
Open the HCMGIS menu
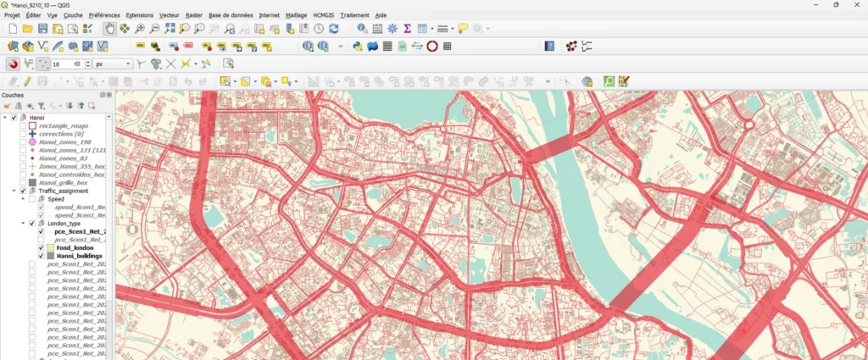click(324, 15)
